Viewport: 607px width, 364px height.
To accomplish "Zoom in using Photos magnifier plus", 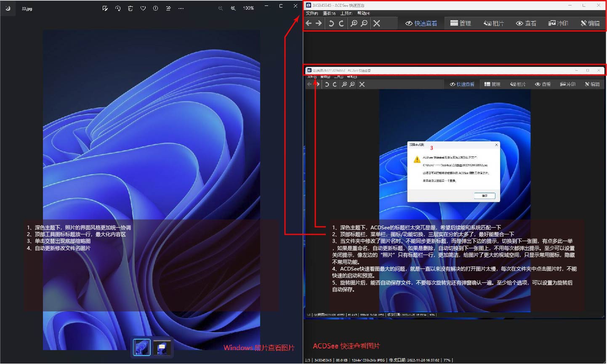I will tap(233, 8).
